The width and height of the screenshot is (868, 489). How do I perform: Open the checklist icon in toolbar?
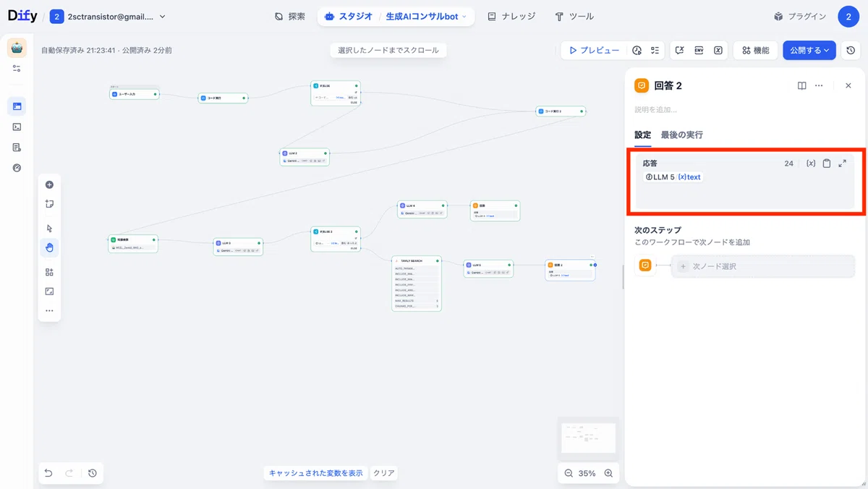pyautogui.click(x=655, y=51)
